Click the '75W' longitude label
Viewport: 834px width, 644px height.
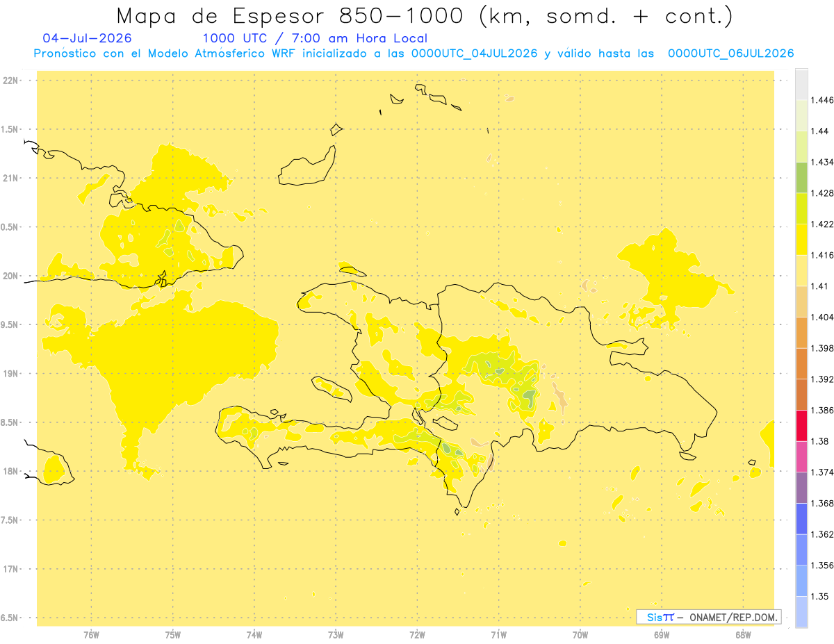(172, 634)
